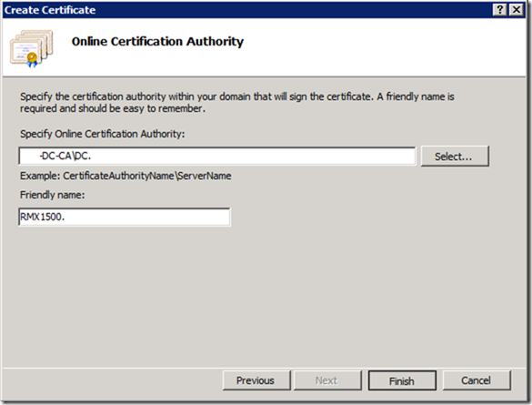Image resolution: width=532 pixels, height=405 pixels.
Task: Cancel the Create Certificate wizard
Action: (477, 380)
